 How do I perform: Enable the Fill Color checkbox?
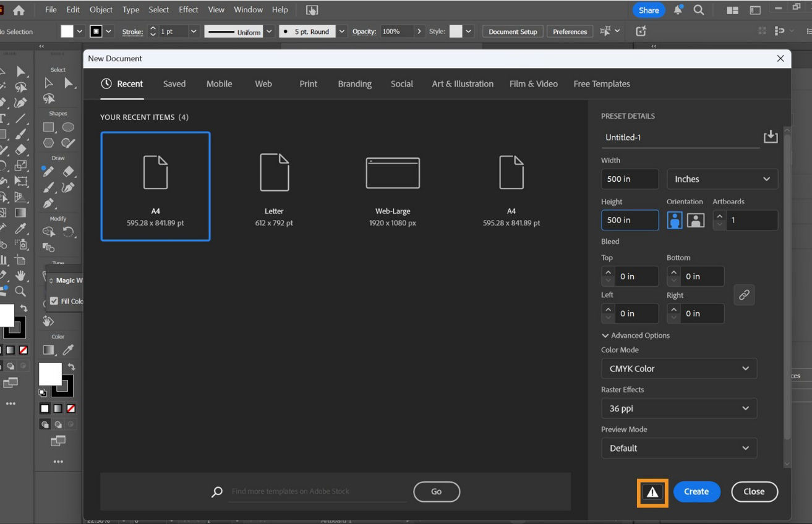tap(54, 301)
